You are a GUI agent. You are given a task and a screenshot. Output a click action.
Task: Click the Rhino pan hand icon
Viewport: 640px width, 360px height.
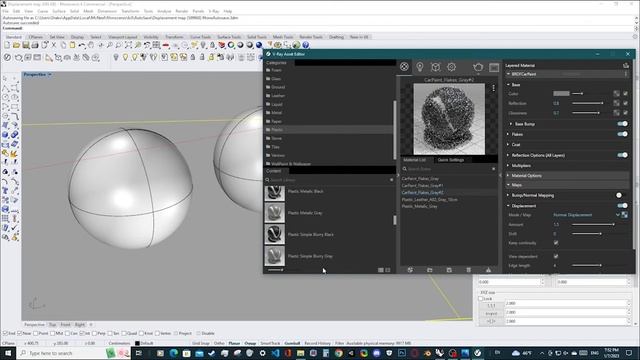pos(91,45)
